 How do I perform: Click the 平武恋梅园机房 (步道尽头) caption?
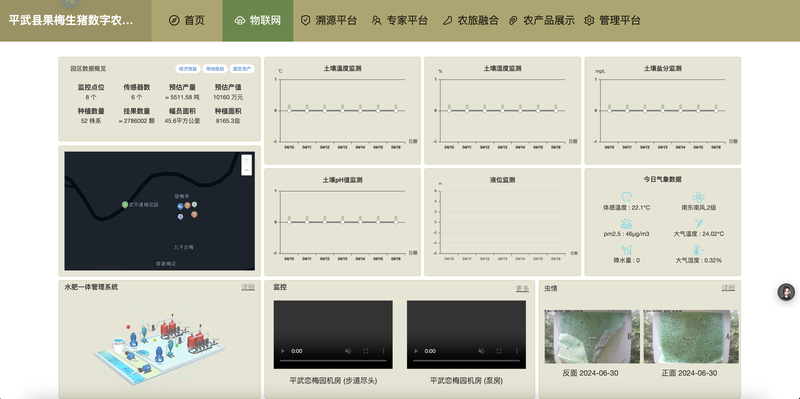pyautogui.click(x=333, y=381)
